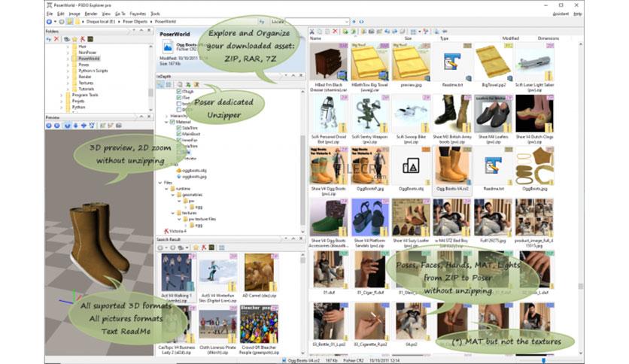Click the copy pages icon in InDepth toolbar

point(180,84)
